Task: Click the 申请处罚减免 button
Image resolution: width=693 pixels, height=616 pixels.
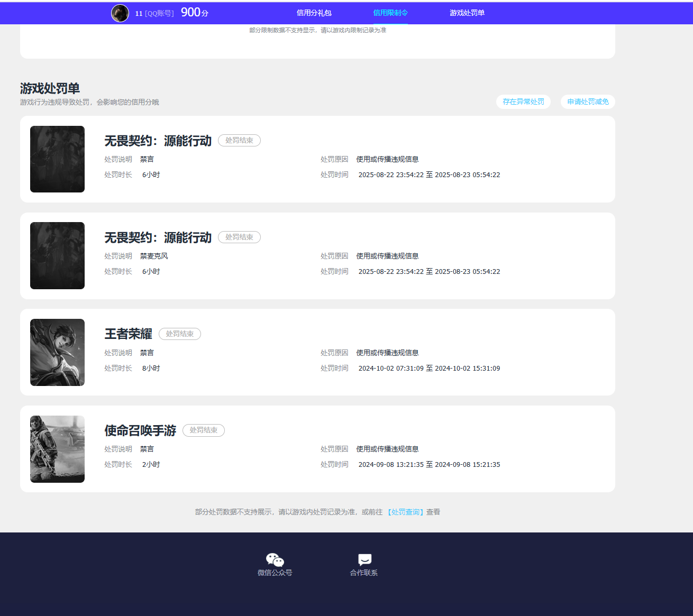Action: coord(588,102)
